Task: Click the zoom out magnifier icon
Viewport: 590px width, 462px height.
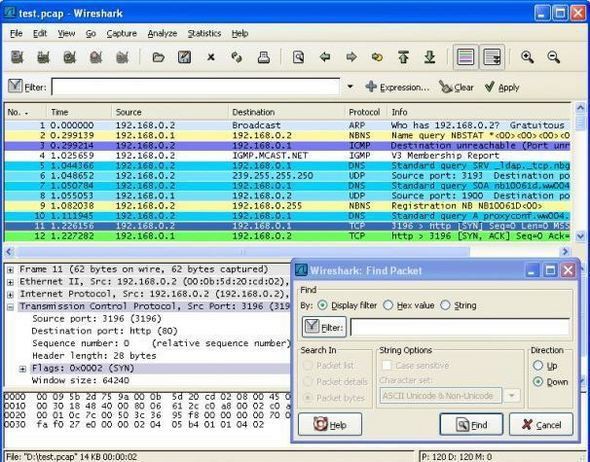Action: (x=554, y=57)
